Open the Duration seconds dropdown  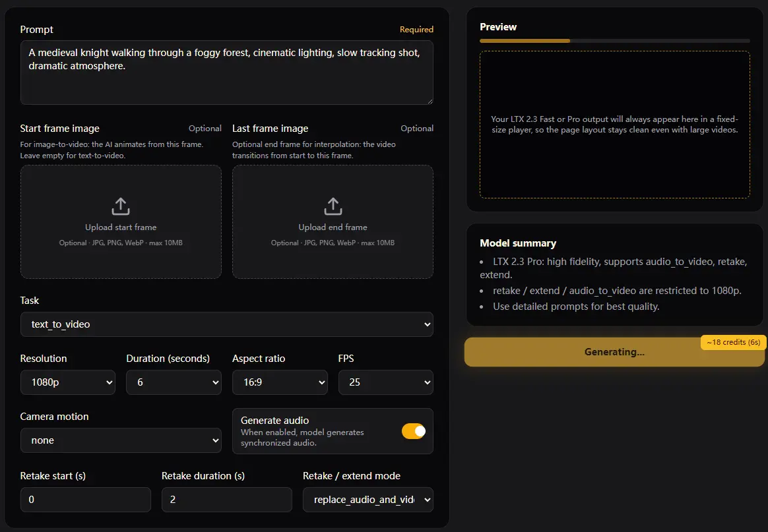pyautogui.click(x=174, y=382)
